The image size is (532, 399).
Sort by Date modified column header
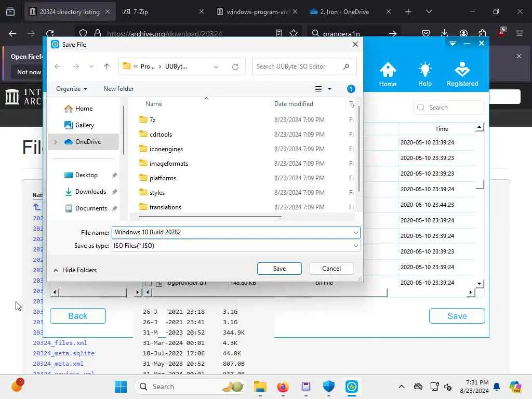coord(294,104)
